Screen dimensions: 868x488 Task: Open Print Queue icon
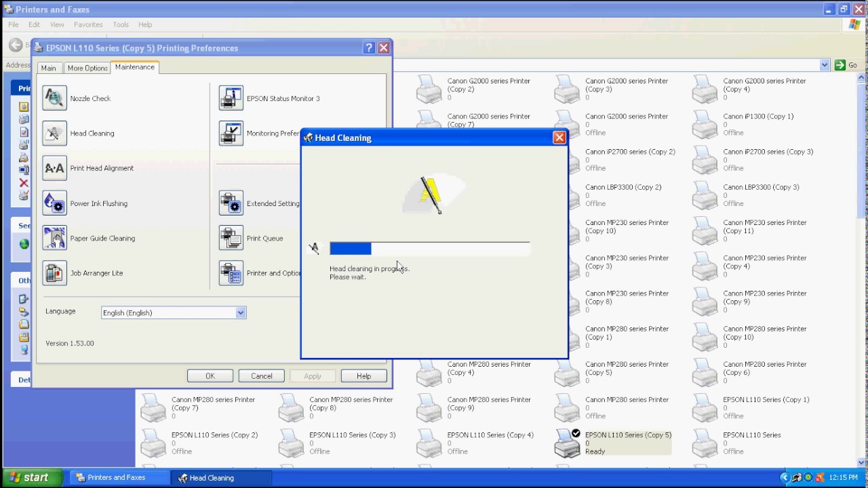click(231, 238)
